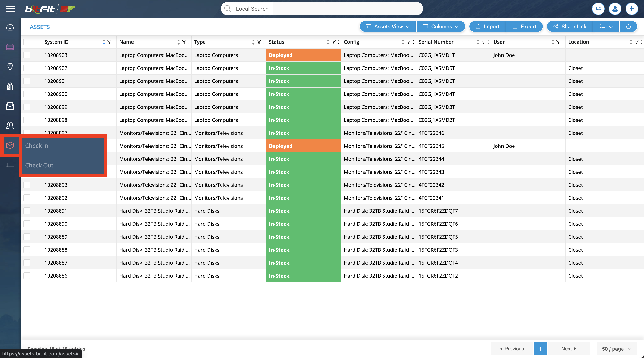The width and height of the screenshot is (644, 358).
Task: Click the Import button
Action: pyautogui.click(x=486, y=26)
